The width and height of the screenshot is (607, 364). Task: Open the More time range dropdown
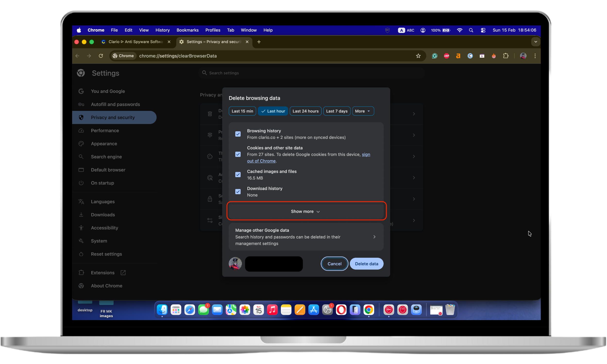click(363, 111)
